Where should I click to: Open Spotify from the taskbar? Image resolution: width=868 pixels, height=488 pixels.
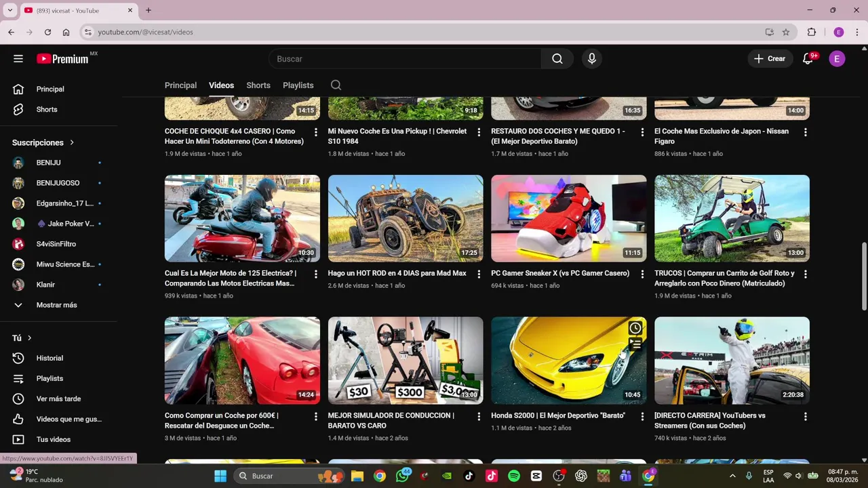pos(514,476)
